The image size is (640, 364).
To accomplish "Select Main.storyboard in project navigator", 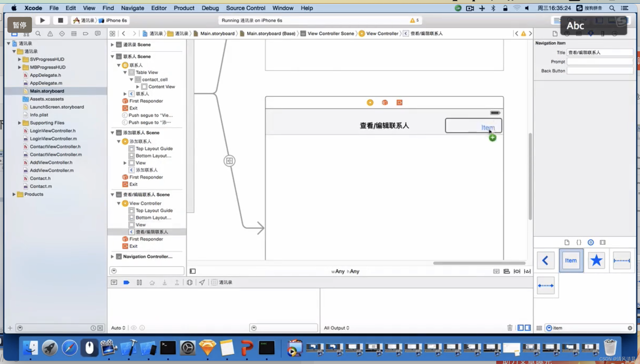I will tap(47, 91).
